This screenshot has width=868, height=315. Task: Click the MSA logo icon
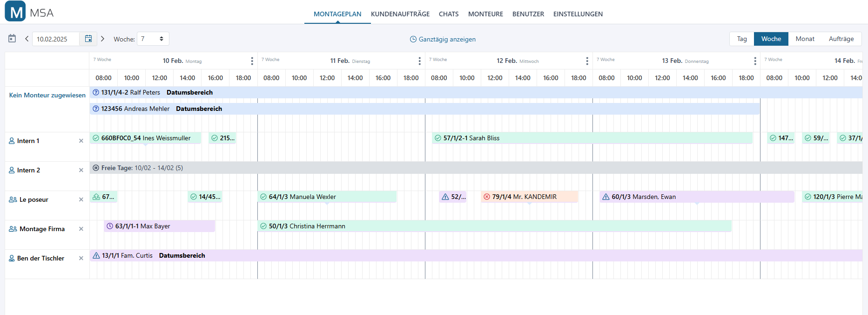point(15,12)
